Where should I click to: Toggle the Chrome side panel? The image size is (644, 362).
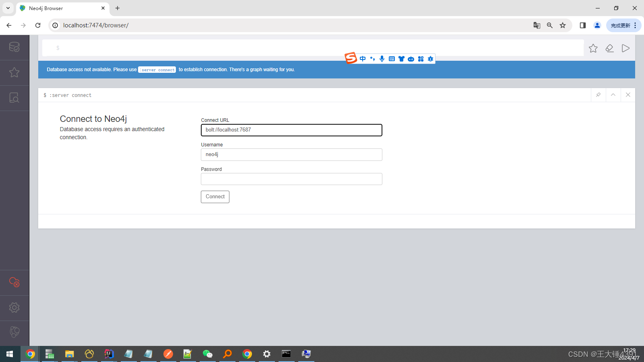[582, 25]
